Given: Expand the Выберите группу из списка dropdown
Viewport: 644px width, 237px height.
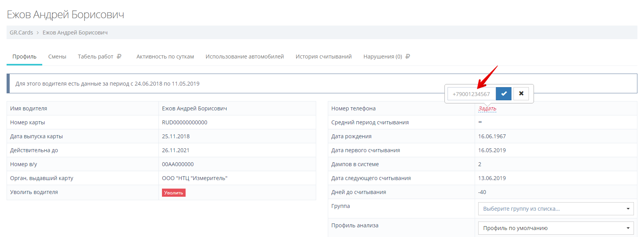Looking at the screenshot, I should 556,209.
